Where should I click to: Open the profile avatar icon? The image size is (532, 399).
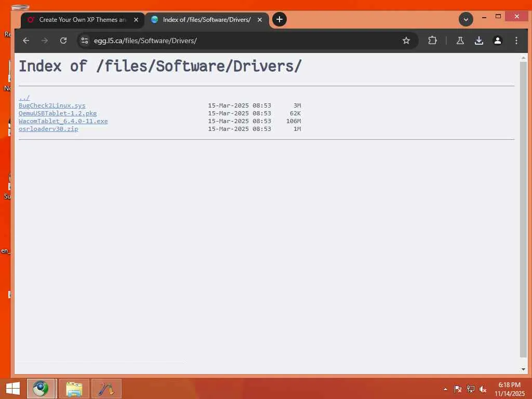pos(497,41)
